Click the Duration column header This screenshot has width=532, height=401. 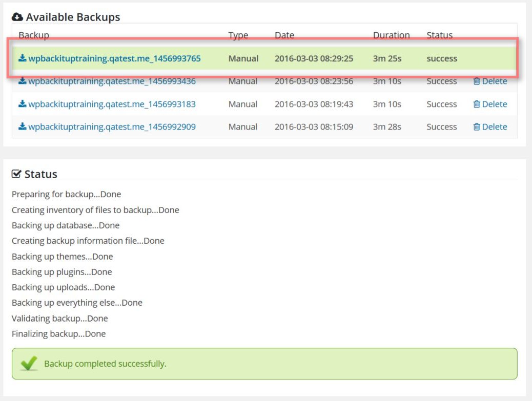tap(391, 35)
